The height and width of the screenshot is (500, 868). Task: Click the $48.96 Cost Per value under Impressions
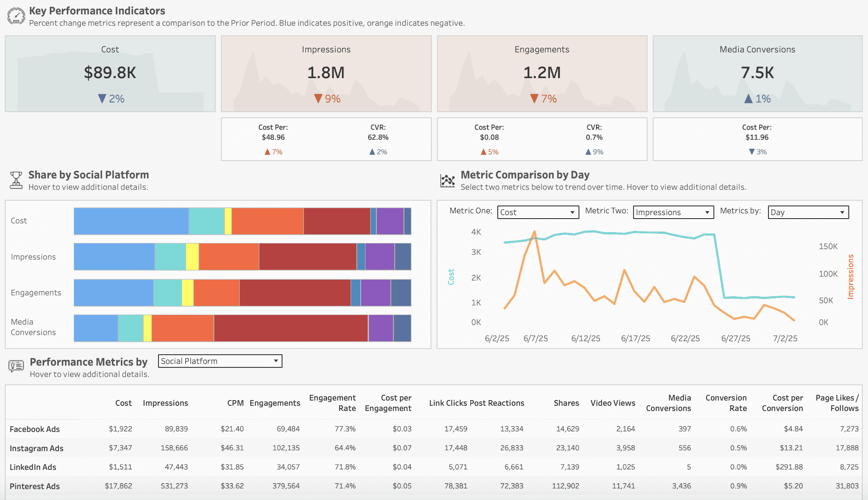pyautogui.click(x=273, y=137)
